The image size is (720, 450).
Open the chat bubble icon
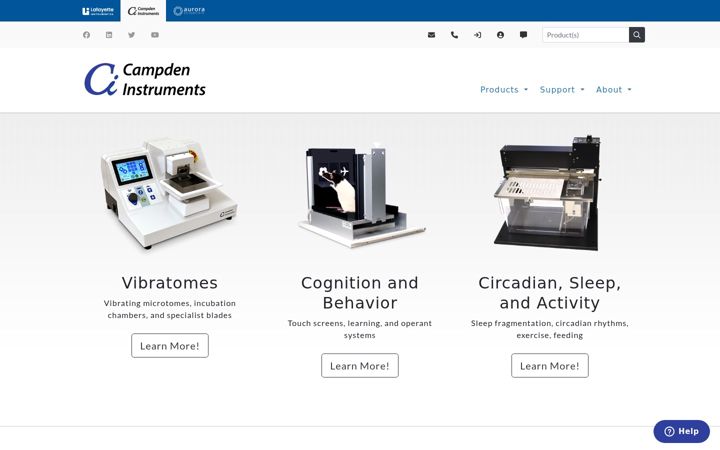[x=523, y=35]
